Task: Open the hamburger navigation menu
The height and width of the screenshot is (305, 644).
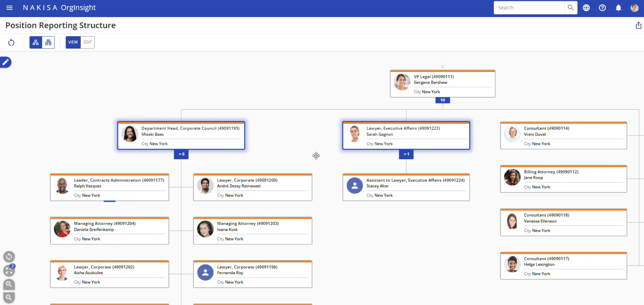Action: pos(9,8)
